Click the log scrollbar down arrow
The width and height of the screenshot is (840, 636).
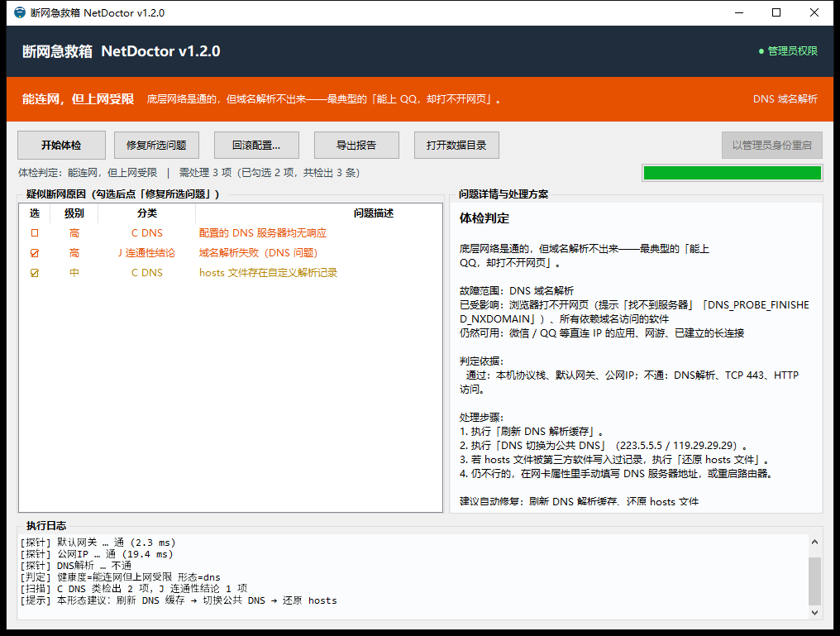tap(814, 612)
